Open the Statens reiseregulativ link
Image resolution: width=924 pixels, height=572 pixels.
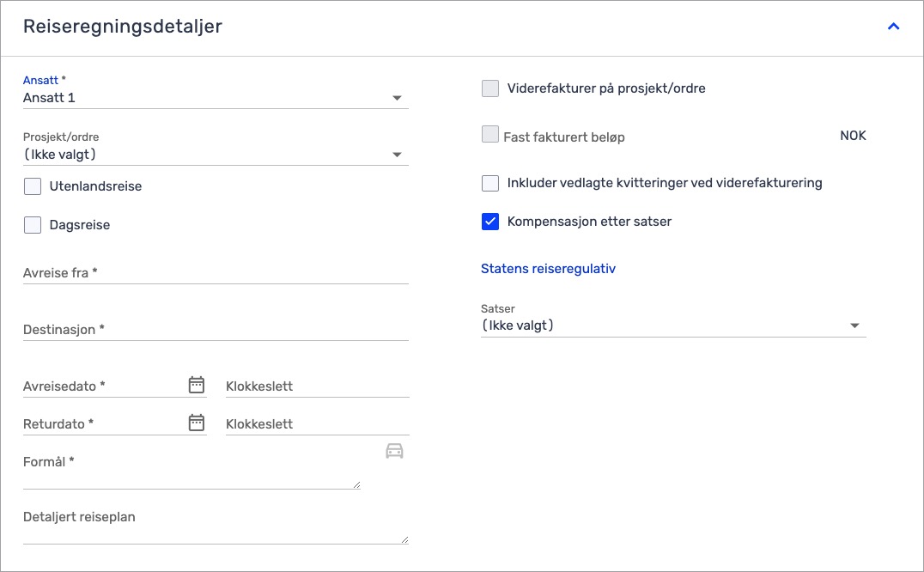[x=548, y=269]
